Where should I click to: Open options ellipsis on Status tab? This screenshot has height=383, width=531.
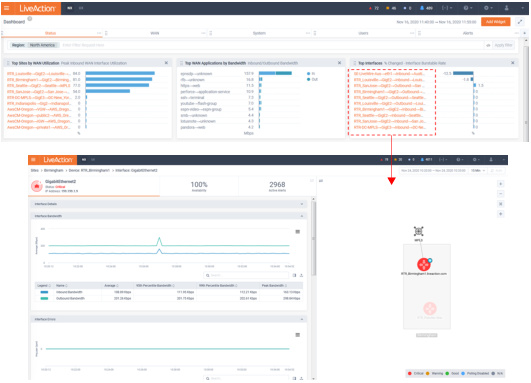[99, 33]
